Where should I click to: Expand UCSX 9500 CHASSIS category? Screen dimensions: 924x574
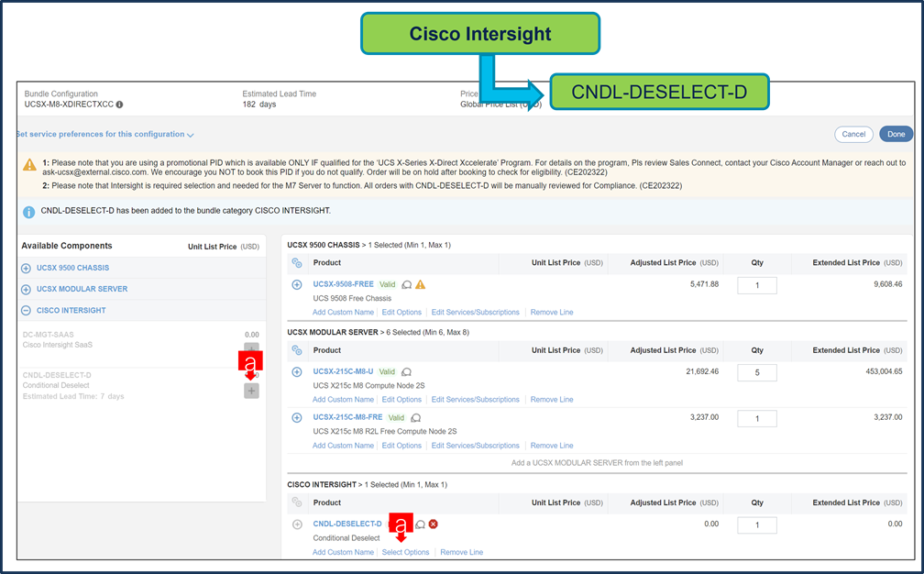[x=26, y=268]
